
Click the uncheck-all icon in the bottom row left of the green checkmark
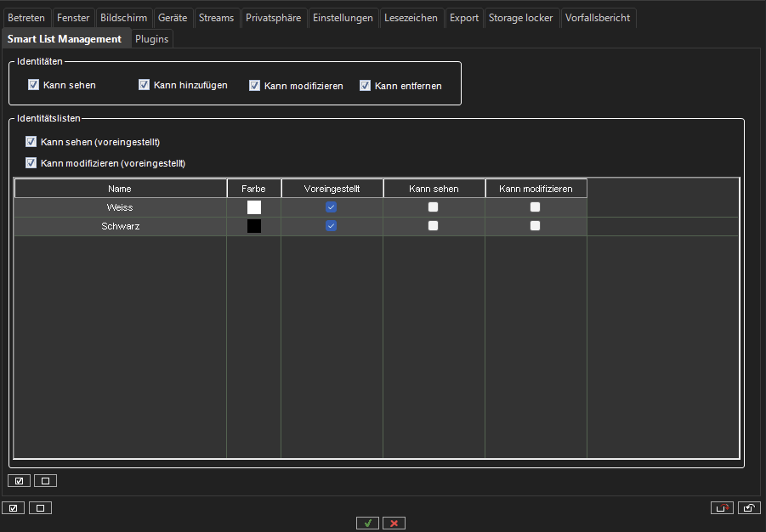click(40, 508)
